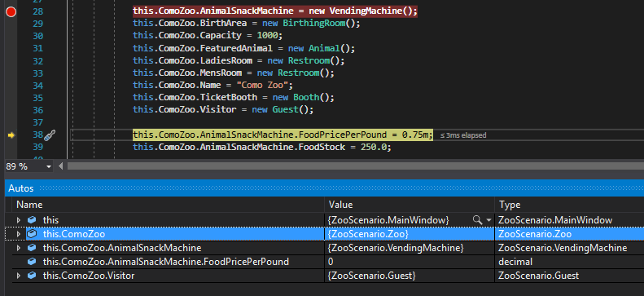Click Restroom on the MensRoom line
644x296 pixels.
298,73
